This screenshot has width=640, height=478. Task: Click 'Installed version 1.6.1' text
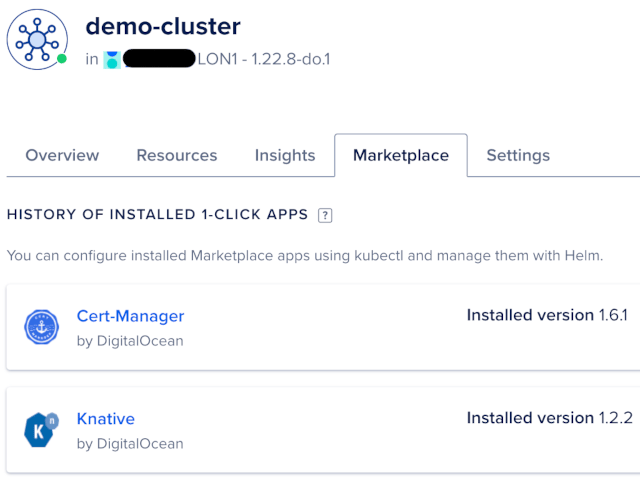547,316
